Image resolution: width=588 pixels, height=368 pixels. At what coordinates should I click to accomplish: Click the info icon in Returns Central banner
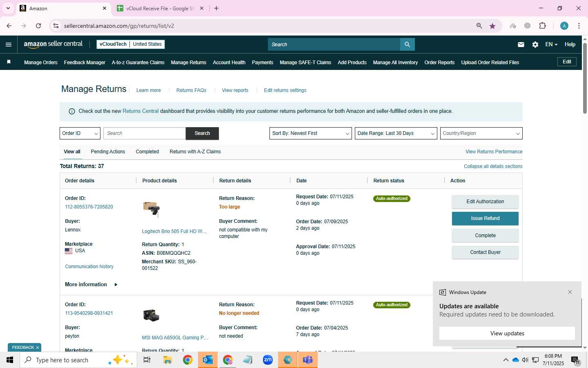(72, 111)
